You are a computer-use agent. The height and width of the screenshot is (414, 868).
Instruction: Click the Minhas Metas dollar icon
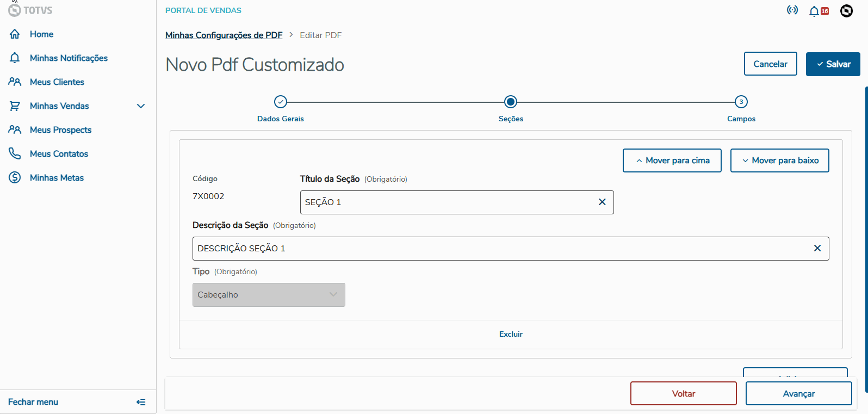(15, 177)
